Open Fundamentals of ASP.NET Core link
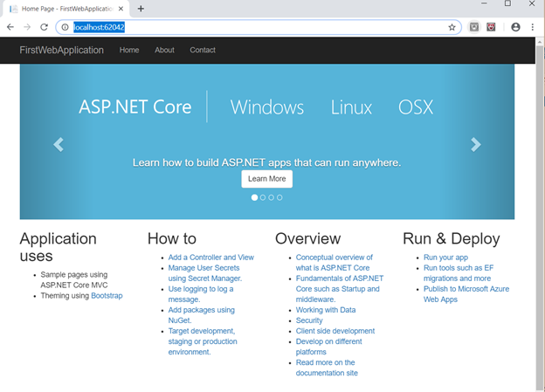This screenshot has width=545, height=392. (340, 289)
